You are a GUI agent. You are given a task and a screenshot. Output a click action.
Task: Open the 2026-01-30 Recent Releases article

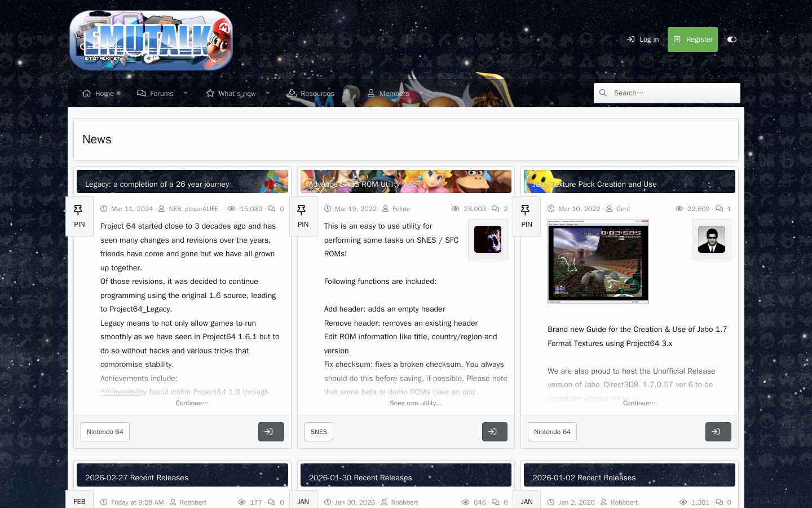coord(360,478)
